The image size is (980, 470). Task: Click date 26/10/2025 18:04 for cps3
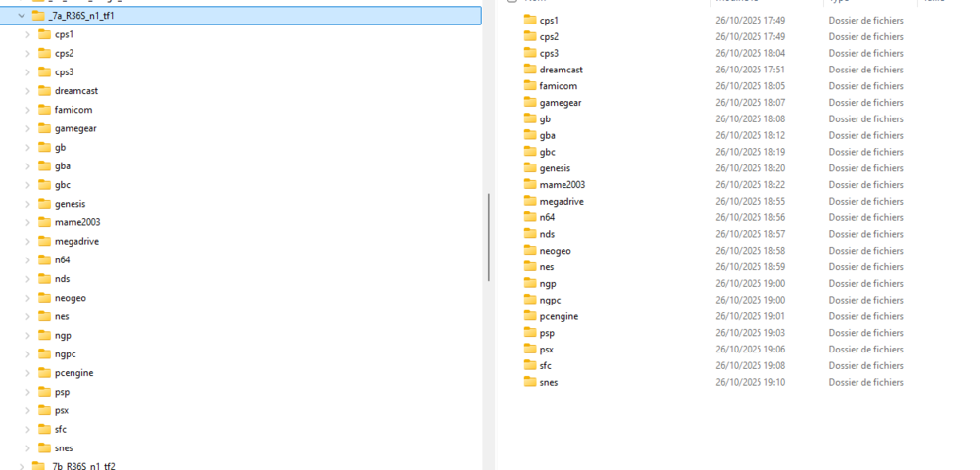[751, 53]
